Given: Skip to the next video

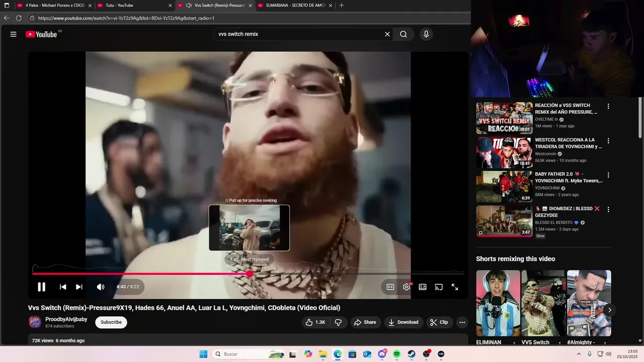Looking at the screenshot, I should coord(79,287).
